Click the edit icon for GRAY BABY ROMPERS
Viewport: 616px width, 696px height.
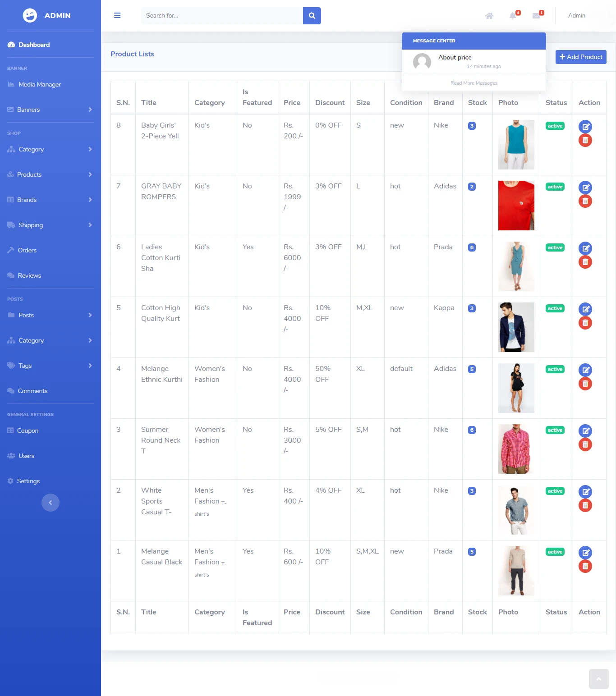[x=585, y=187]
